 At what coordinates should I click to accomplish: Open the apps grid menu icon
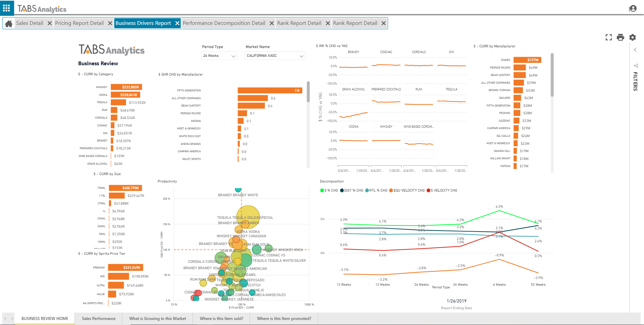coord(6,8)
